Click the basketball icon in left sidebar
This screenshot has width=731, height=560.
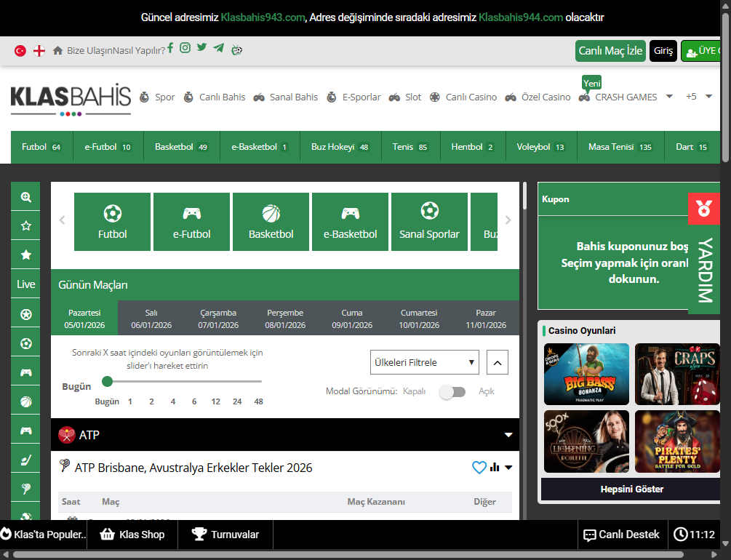(26, 401)
